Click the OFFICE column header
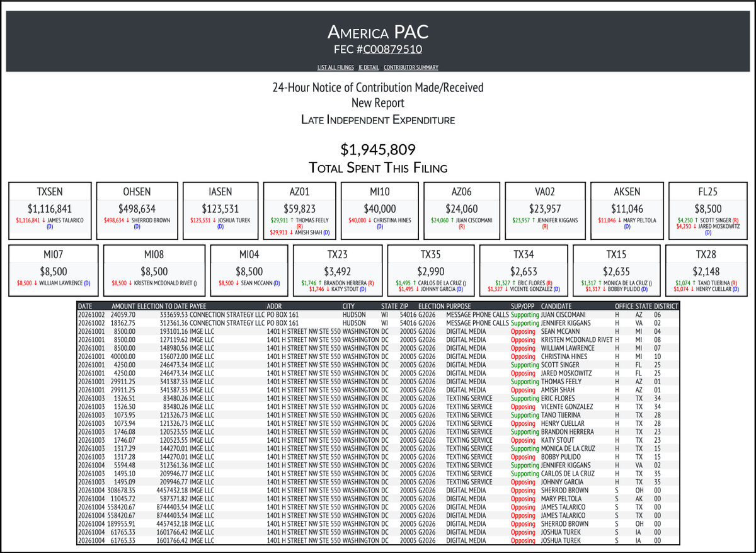The width and height of the screenshot is (756, 553). [624, 306]
